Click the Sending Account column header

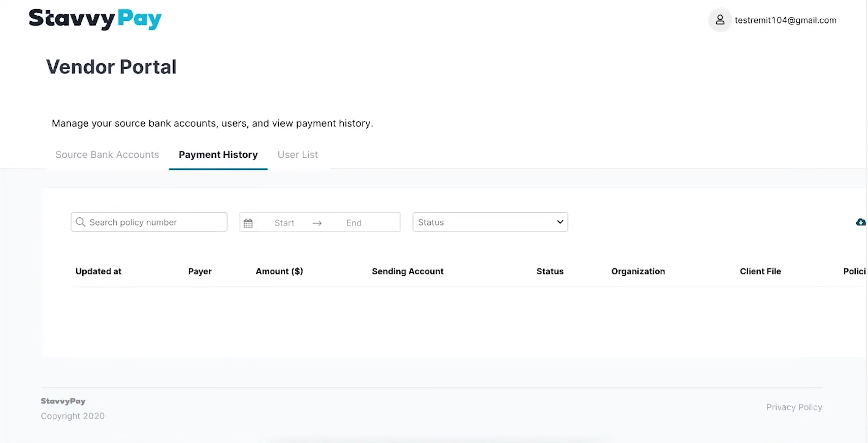408,271
